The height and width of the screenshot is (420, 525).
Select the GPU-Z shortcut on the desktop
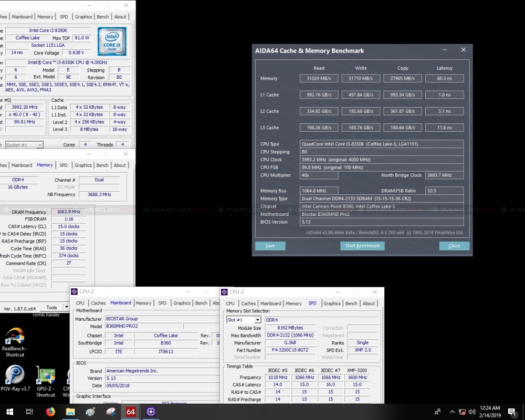point(46,382)
